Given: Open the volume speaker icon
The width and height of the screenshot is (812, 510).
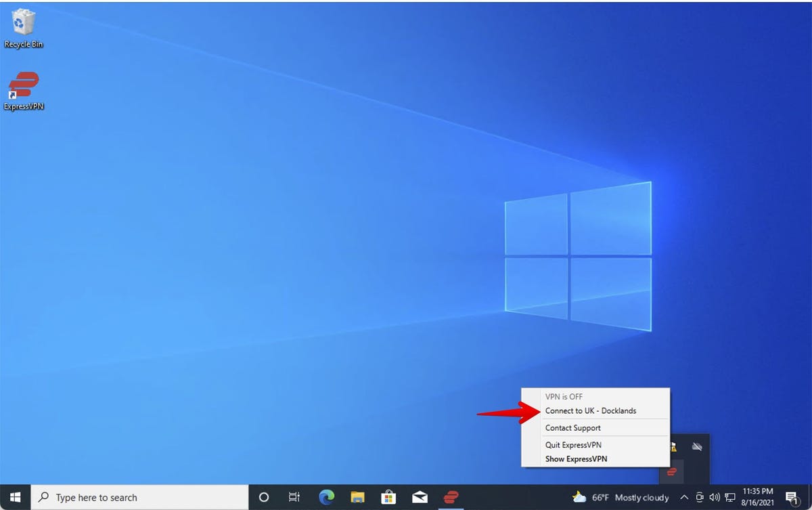Looking at the screenshot, I should pos(715,498).
